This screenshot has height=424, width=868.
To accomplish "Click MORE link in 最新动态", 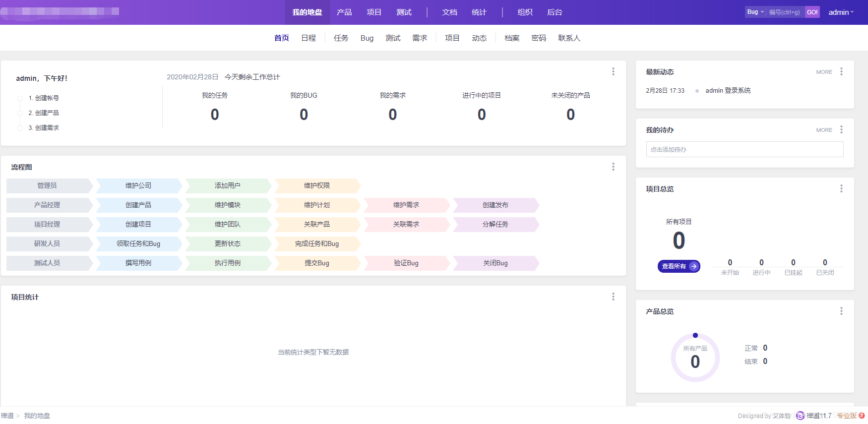I will coord(824,72).
